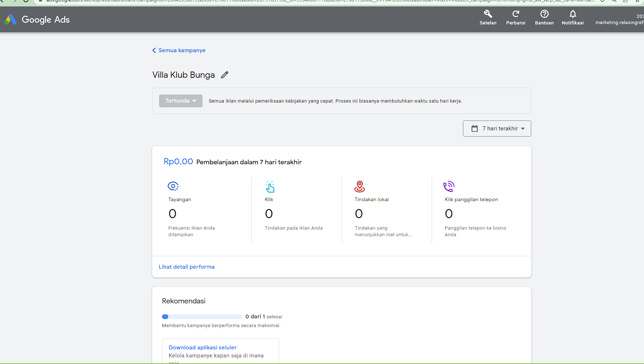Click calendar icon in date range button
This screenshot has width=644, height=364.
[474, 129]
